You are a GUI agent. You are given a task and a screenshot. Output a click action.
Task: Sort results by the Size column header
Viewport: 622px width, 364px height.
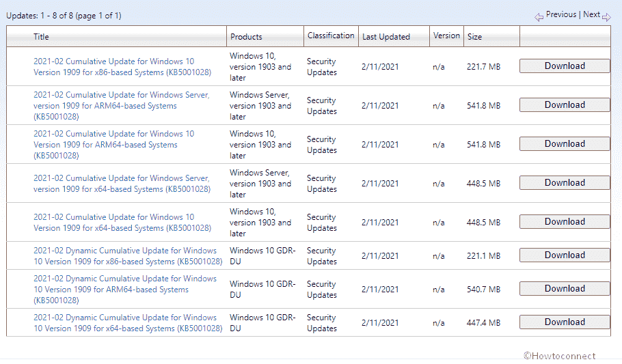point(474,37)
